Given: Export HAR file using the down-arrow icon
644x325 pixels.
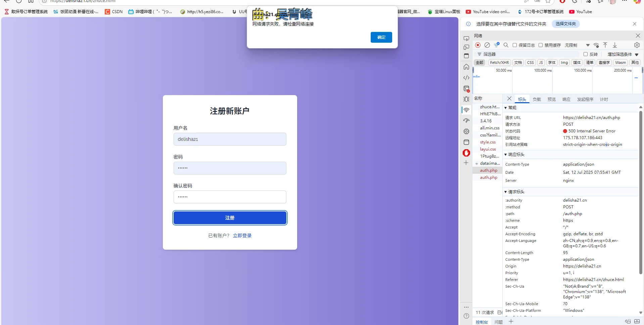Looking at the screenshot, I should click(x=615, y=45).
